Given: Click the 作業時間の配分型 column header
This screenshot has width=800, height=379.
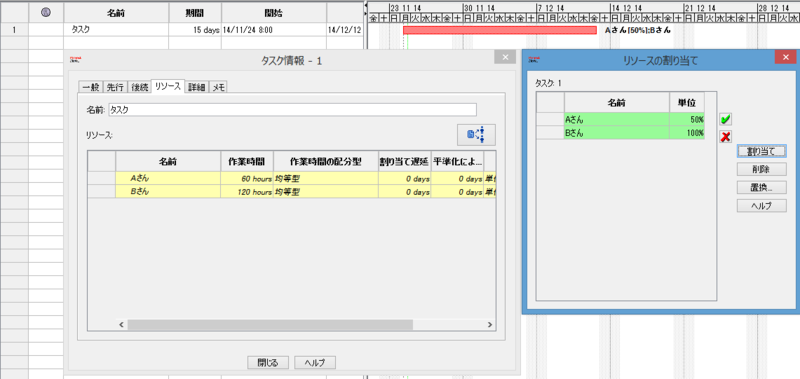Looking at the screenshot, I should click(326, 161).
